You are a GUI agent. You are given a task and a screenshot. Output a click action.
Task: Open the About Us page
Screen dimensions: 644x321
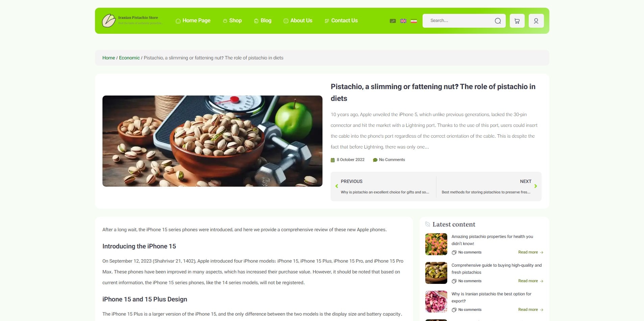[298, 21]
